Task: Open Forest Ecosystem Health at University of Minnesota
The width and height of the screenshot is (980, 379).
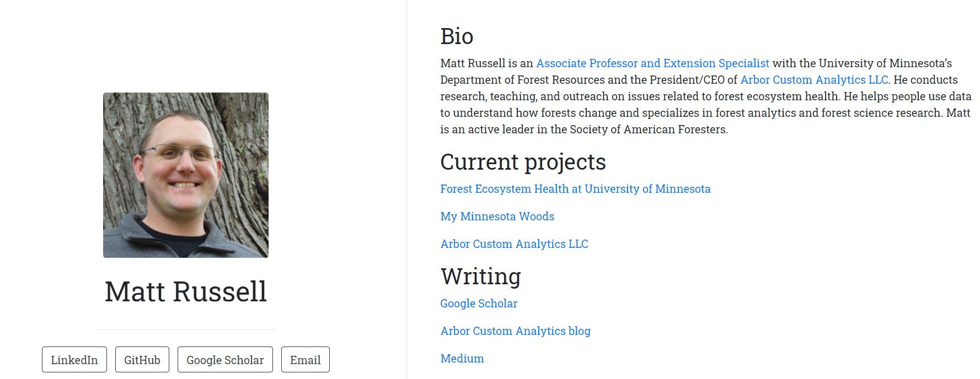Action: 575,189
